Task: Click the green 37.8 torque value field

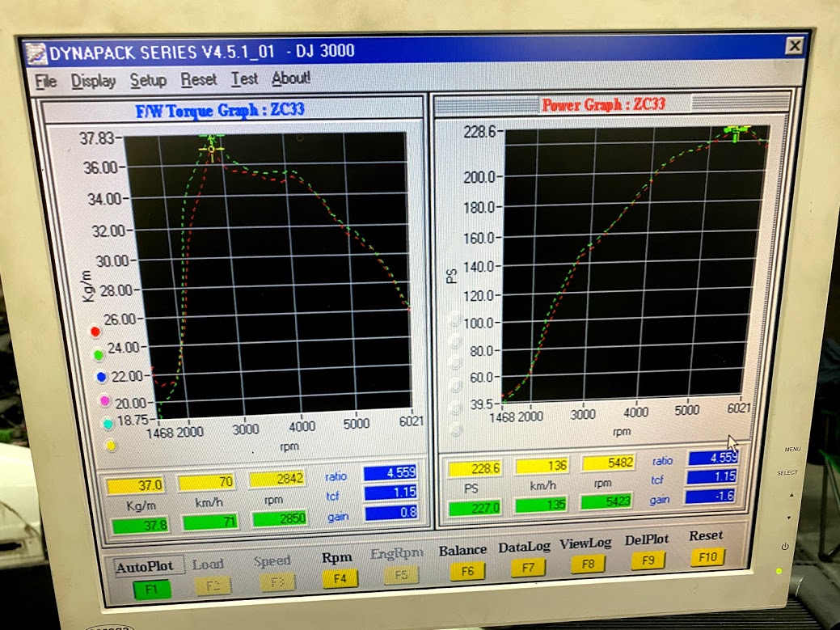Action: (x=141, y=526)
